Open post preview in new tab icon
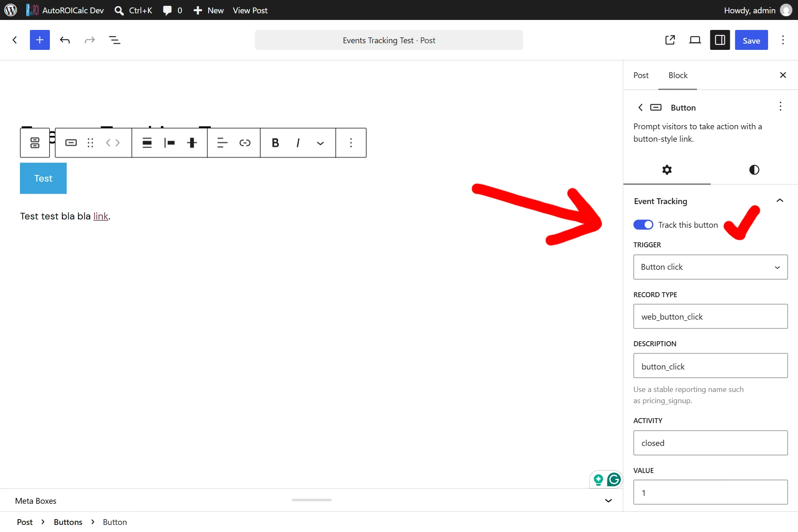The height and width of the screenshot is (532, 798). [x=670, y=40]
